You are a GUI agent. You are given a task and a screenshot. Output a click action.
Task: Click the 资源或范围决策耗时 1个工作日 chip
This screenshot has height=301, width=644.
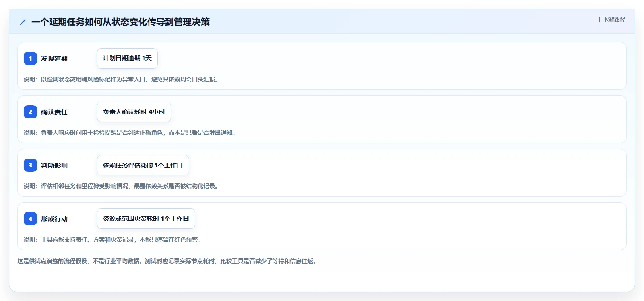(146, 219)
